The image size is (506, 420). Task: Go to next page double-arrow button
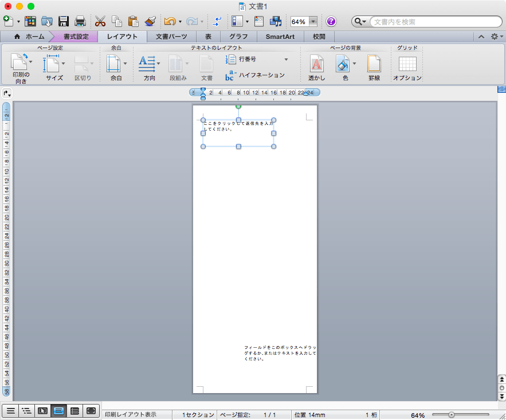point(502,396)
